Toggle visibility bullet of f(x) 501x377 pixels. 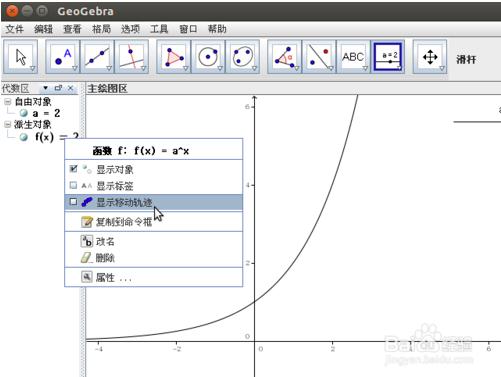pos(23,137)
